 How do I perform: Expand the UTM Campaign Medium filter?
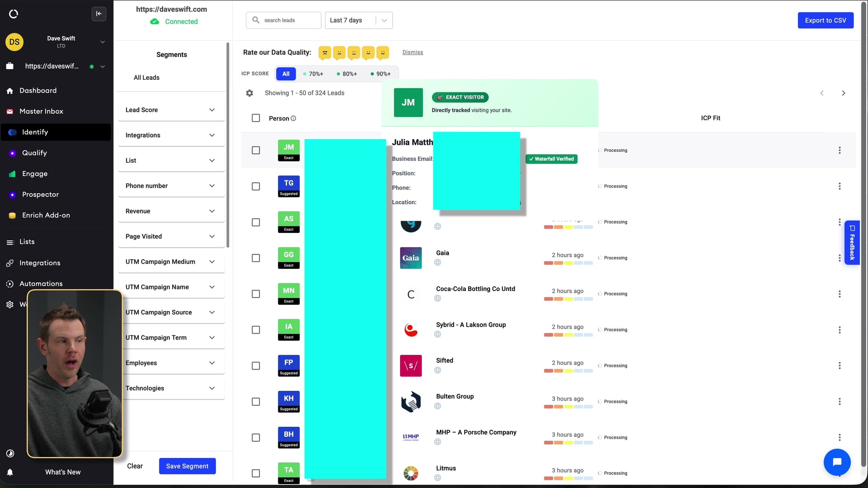point(171,262)
